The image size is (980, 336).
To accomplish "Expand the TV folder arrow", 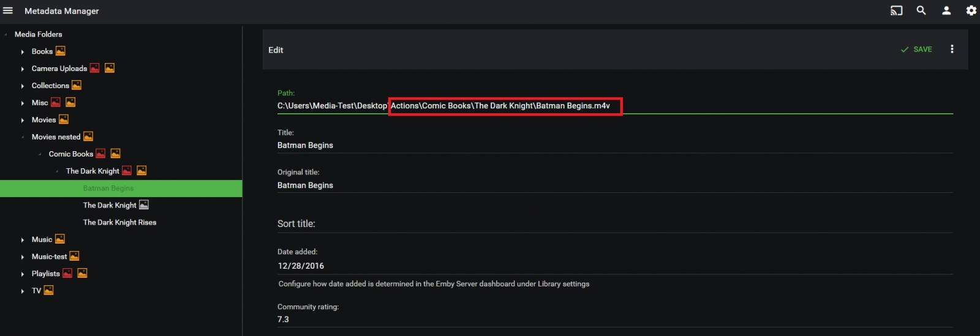I will [x=23, y=291].
